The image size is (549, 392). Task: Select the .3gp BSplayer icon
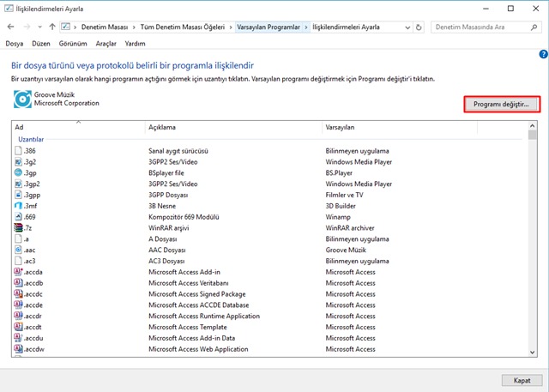click(18, 172)
